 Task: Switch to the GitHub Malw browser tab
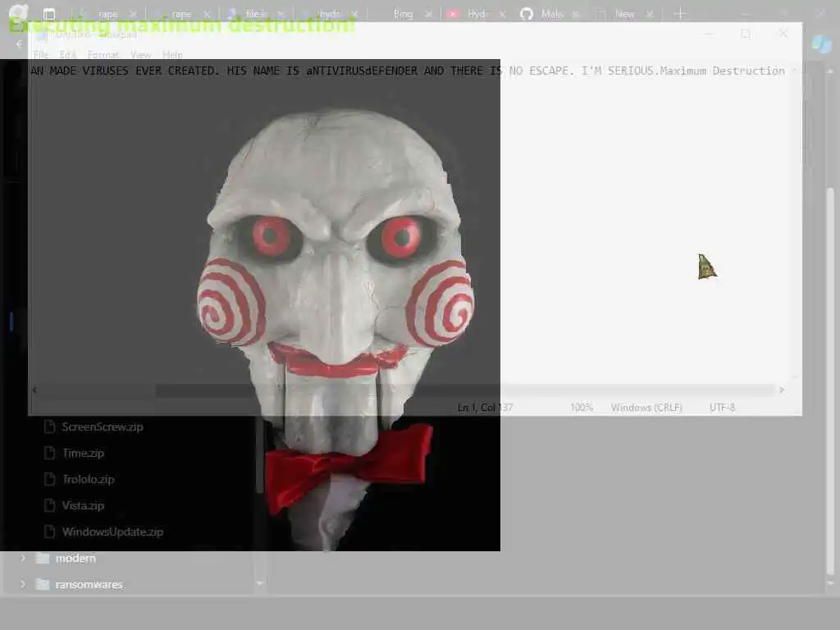(552, 14)
